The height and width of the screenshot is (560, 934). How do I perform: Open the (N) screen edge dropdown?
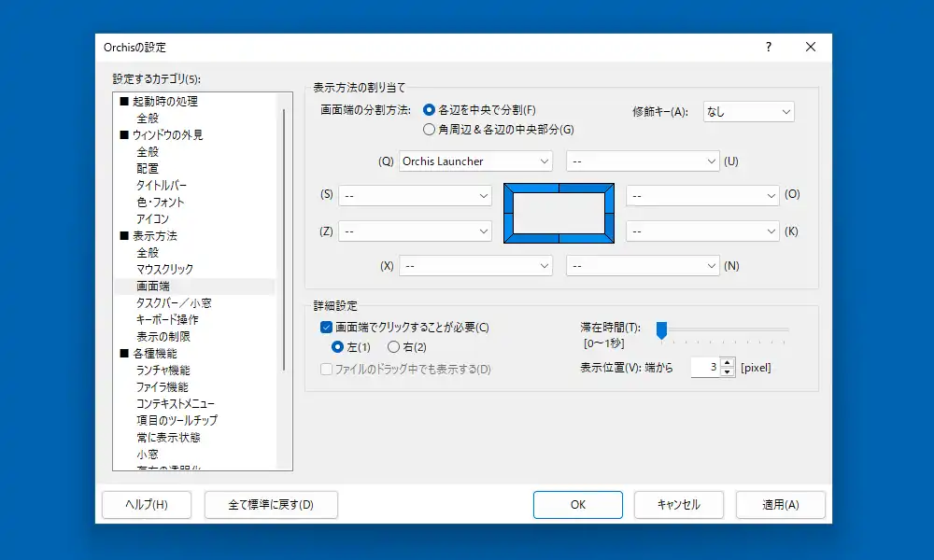[x=643, y=265]
